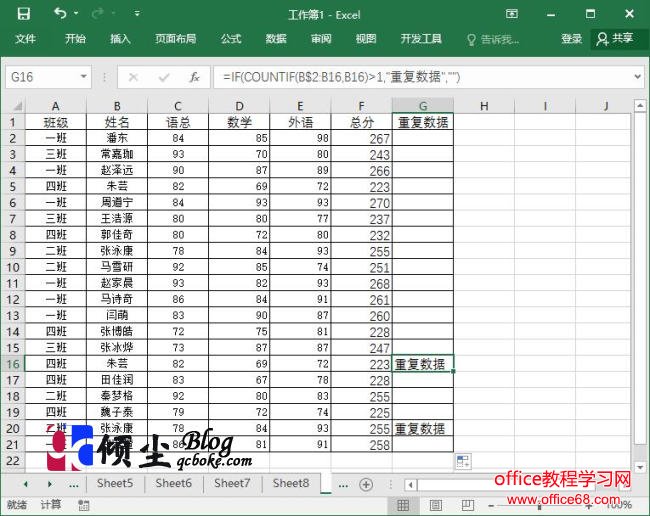Click the 姓名 header cell
Viewport: 650px width, 516px height.
(117, 122)
